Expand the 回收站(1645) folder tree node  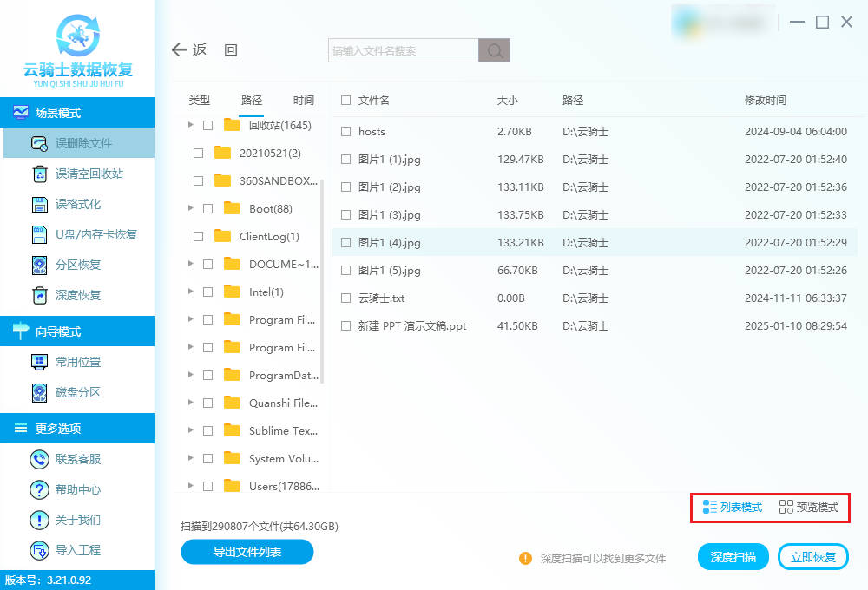(191, 125)
